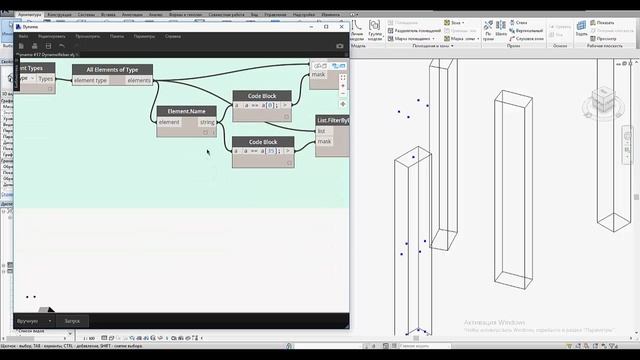The image size is (640, 360).
Task: Click Группа модели tool in Revit ribbon
Action: [x=375, y=30]
